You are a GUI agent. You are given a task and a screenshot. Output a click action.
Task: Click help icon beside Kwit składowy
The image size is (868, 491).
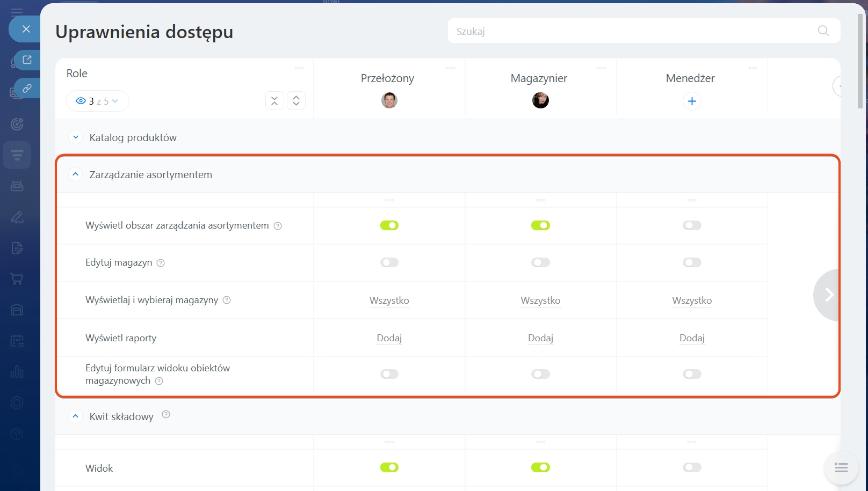point(166,414)
